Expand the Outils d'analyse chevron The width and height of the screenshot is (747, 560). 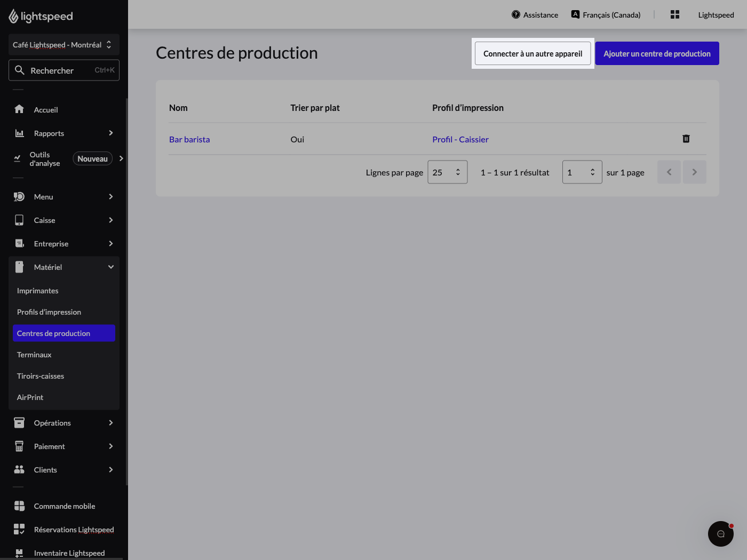tap(121, 158)
